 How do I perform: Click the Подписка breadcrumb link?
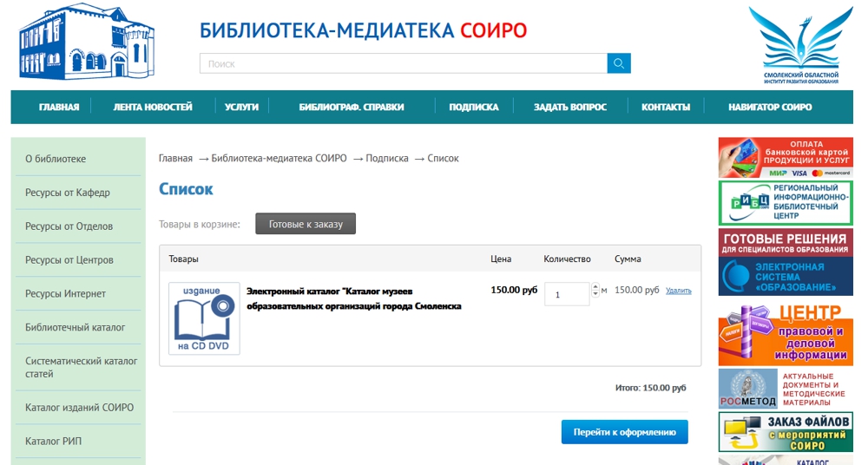point(387,158)
